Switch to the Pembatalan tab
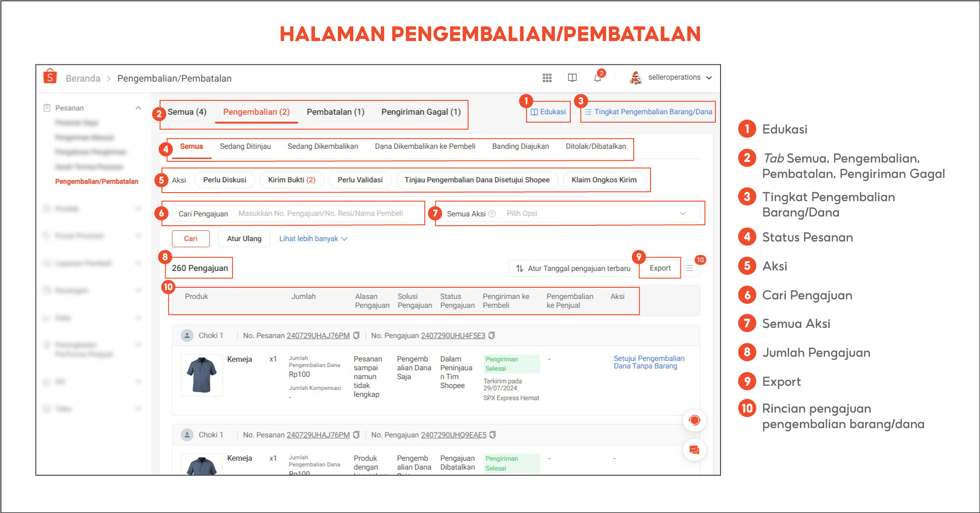Image resolution: width=980 pixels, height=513 pixels. (x=335, y=112)
